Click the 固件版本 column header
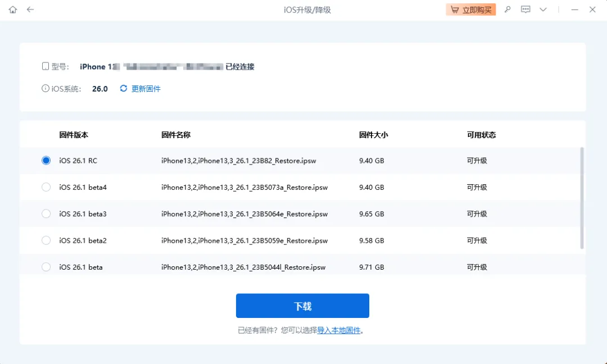This screenshot has width=607, height=364. [x=74, y=135]
